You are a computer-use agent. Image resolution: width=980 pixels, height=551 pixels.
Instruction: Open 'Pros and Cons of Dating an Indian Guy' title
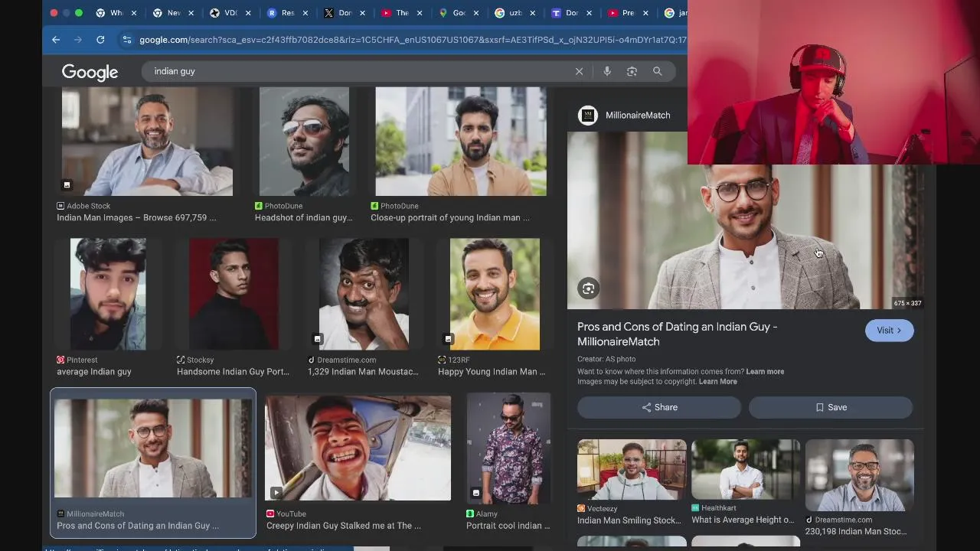pyautogui.click(x=678, y=334)
